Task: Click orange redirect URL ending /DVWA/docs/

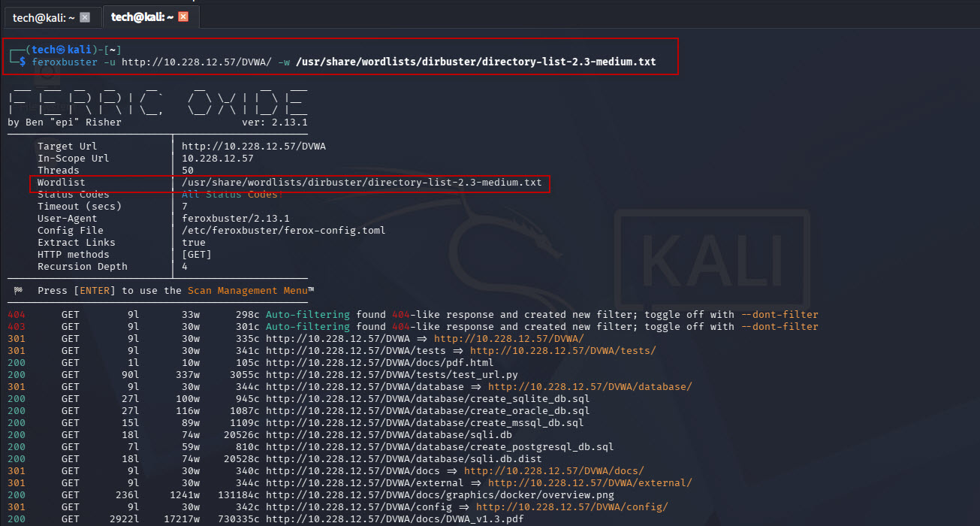Action: (554, 470)
